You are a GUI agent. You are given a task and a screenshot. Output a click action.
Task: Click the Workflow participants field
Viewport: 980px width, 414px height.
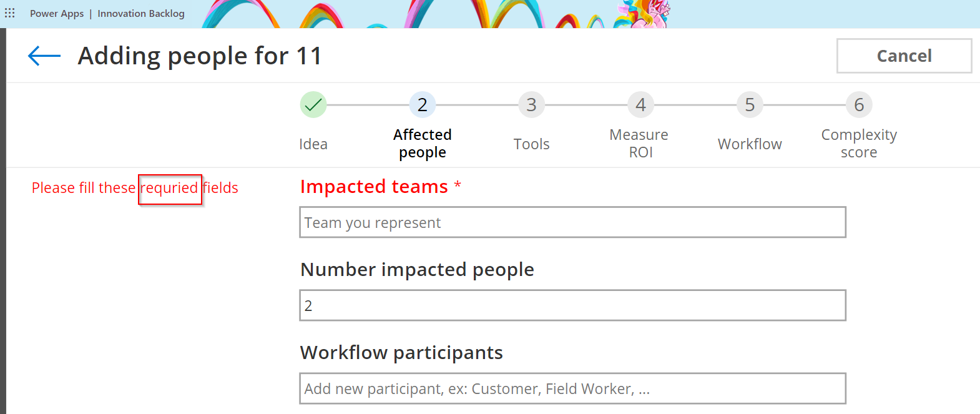tap(572, 388)
